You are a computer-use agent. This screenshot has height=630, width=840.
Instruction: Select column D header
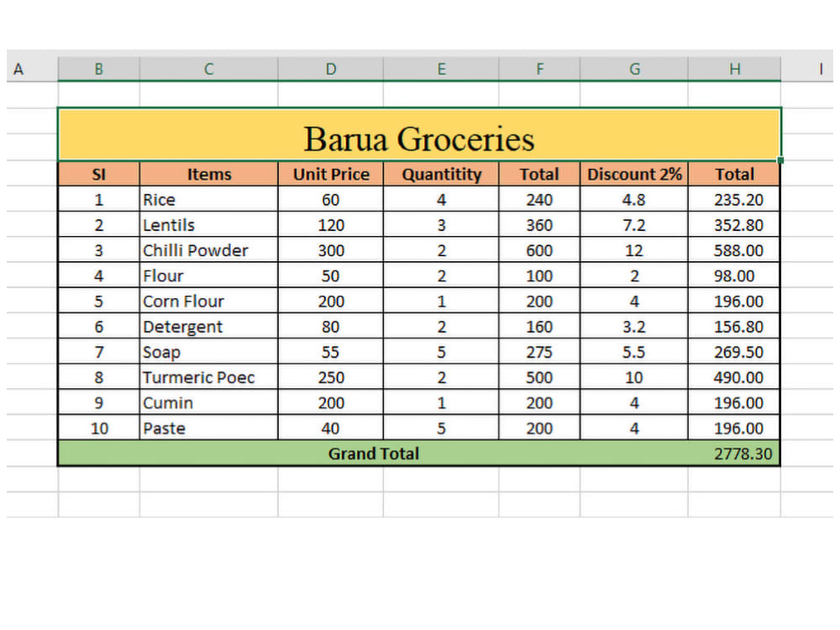[330, 69]
